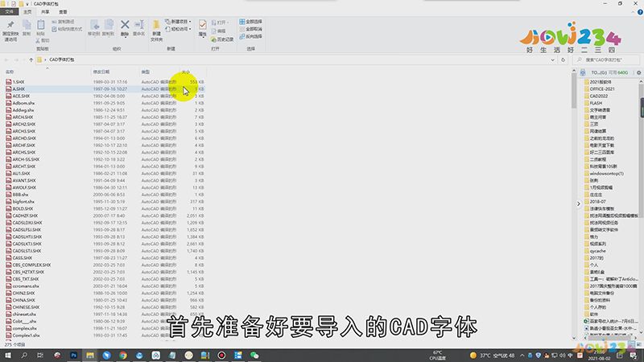Click the Up one level arrow
This screenshot has height=362, width=644.
coord(31,60)
